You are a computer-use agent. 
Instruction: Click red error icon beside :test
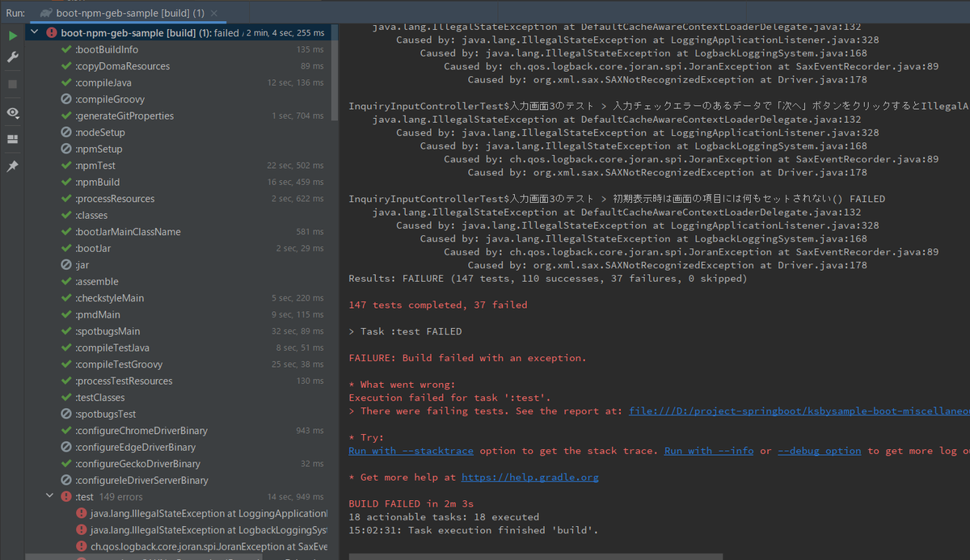(66, 497)
